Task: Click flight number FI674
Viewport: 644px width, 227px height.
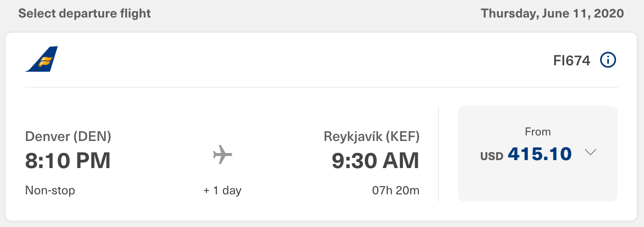Action: pos(571,61)
